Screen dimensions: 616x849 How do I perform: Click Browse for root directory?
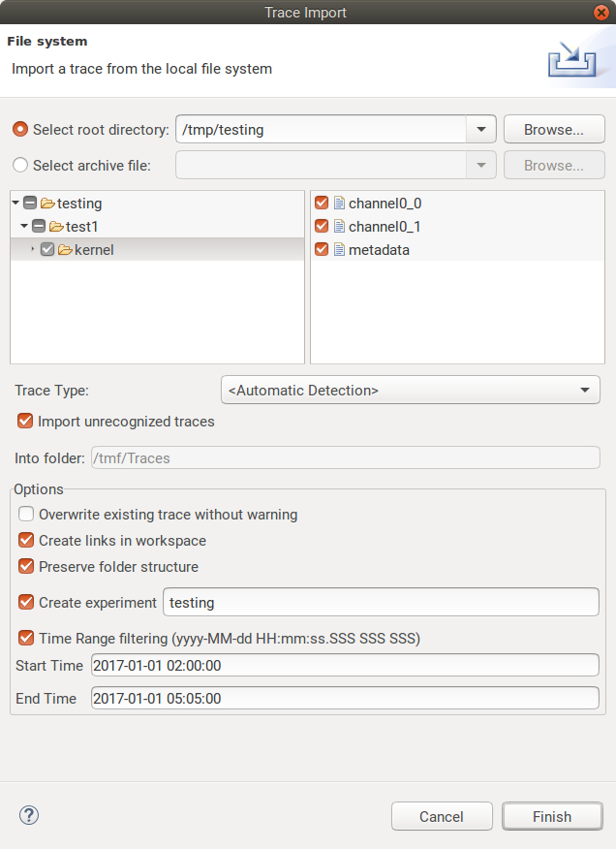553,129
